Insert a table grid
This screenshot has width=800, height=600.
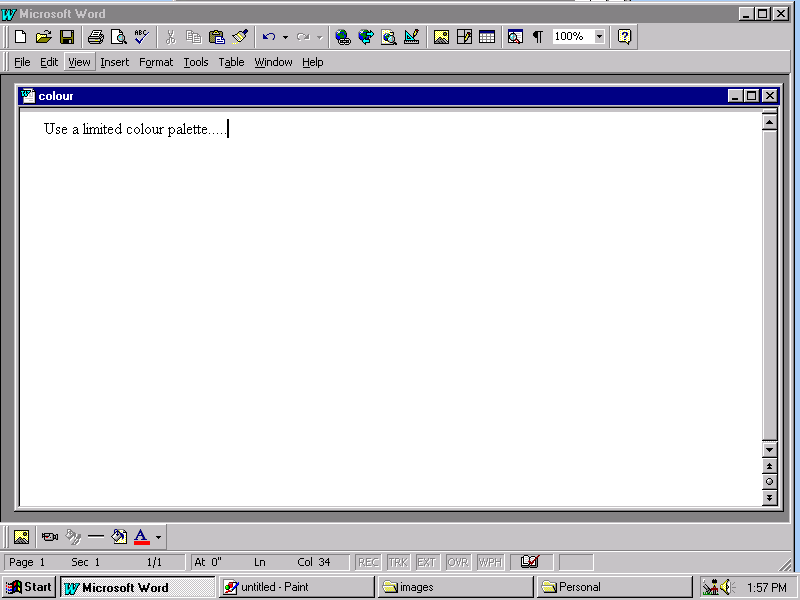[487, 37]
